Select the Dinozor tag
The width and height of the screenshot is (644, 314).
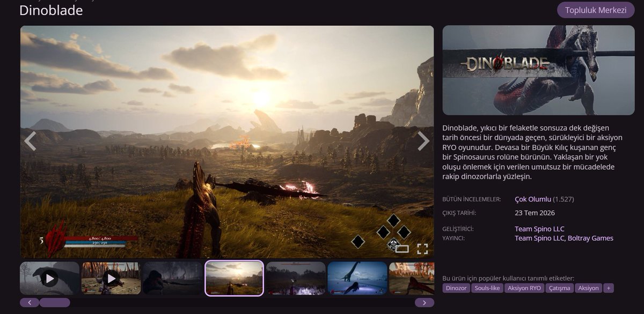456,288
